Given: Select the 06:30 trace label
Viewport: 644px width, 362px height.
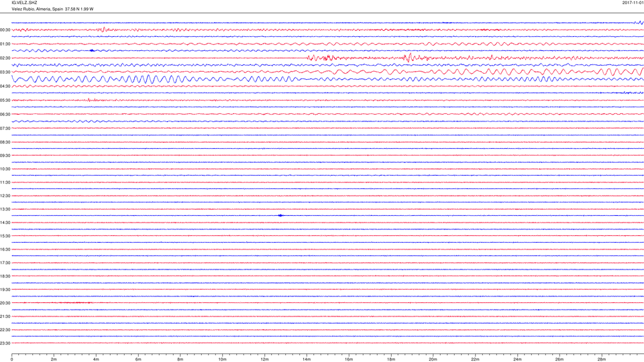Looking at the screenshot, I should pos(5,115).
